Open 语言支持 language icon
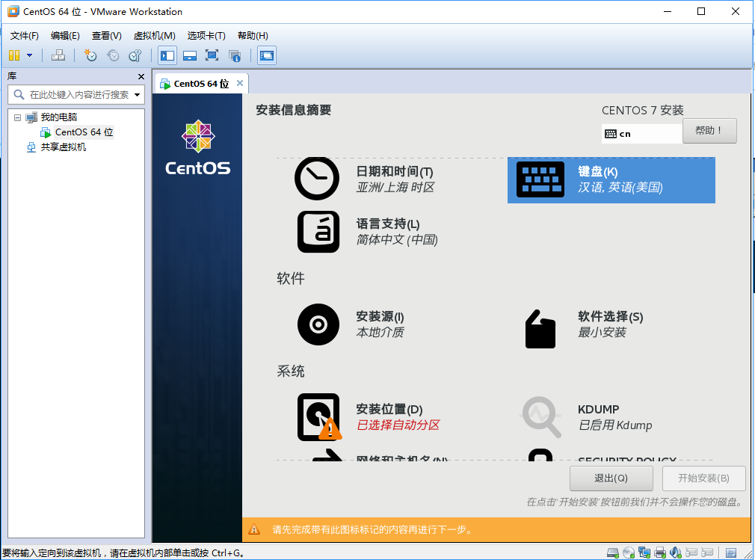This screenshot has width=755, height=560. (x=318, y=232)
